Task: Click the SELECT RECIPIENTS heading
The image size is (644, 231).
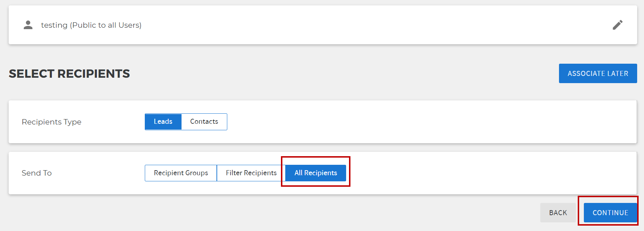Action: click(69, 73)
